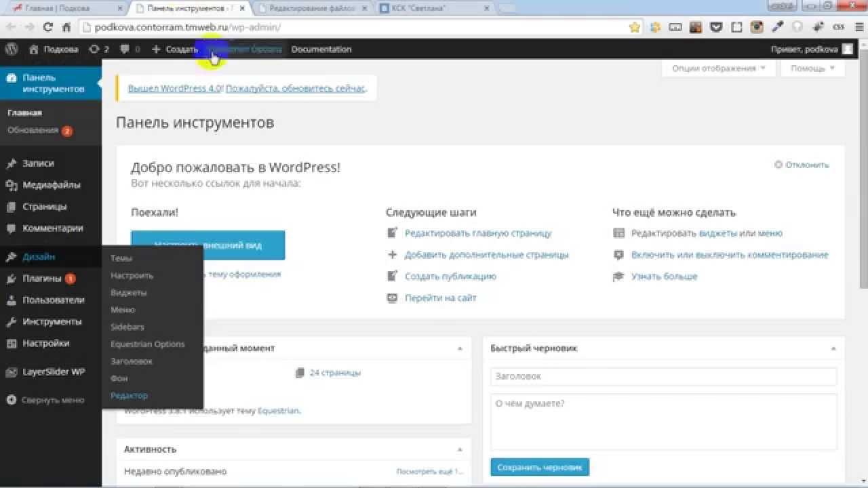This screenshot has width=868, height=488.
Task: Select Фон in the Дизайн flyout
Action: pos(119,378)
